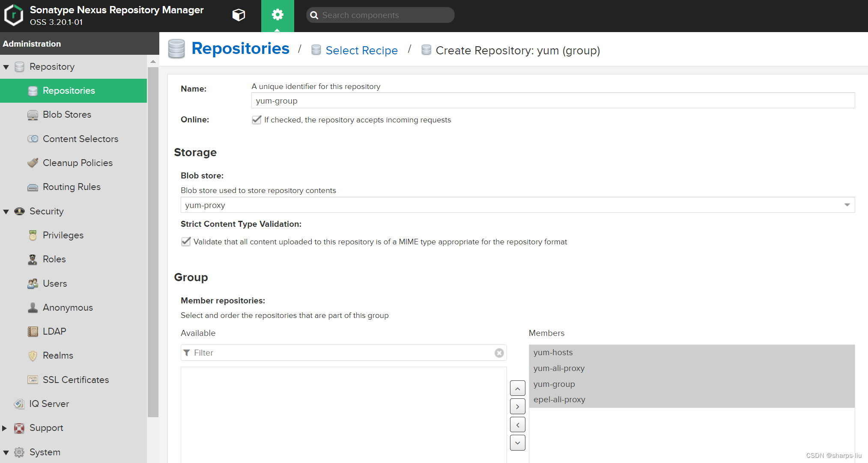Screen dimensions: 868x463
Task: Collapse the Repository tree section
Action: tap(6, 67)
